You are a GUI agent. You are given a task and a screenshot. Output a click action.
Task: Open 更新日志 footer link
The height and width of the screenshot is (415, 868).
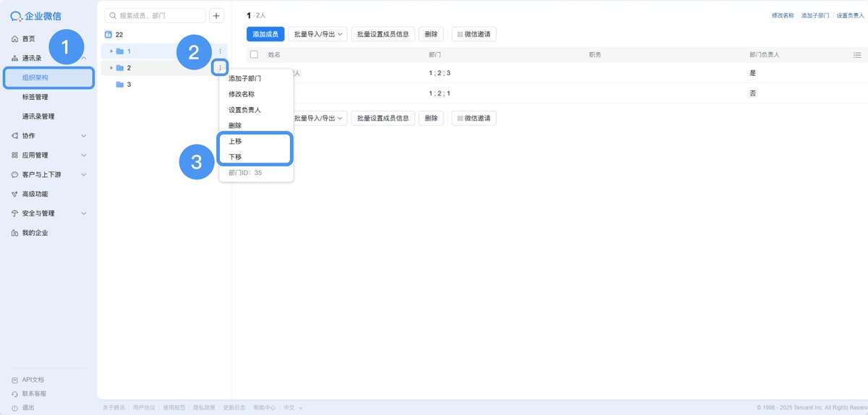pyautogui.click(x=234, y=408)
